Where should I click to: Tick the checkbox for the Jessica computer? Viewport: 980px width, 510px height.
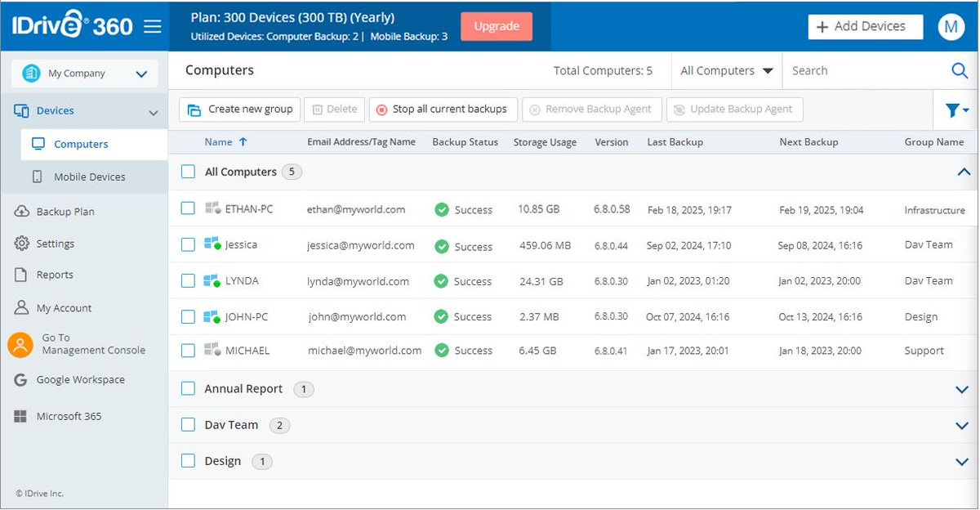coord(188,245)
